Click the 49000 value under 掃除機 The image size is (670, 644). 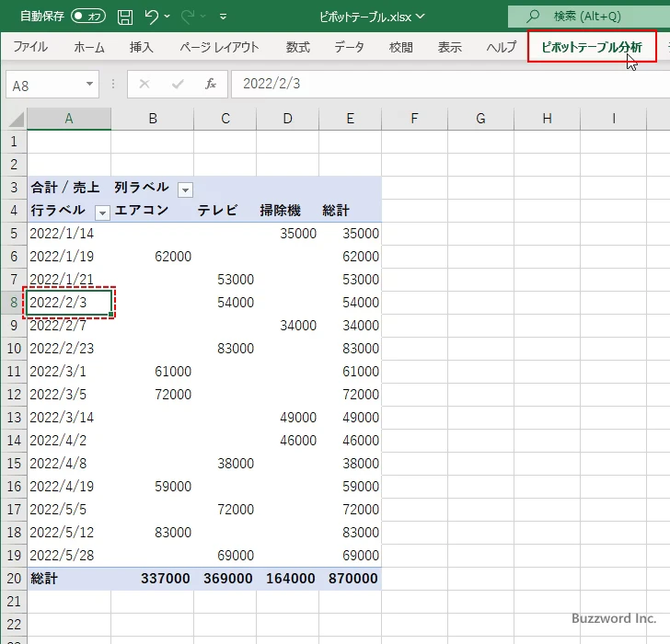(x=287, y=418)
